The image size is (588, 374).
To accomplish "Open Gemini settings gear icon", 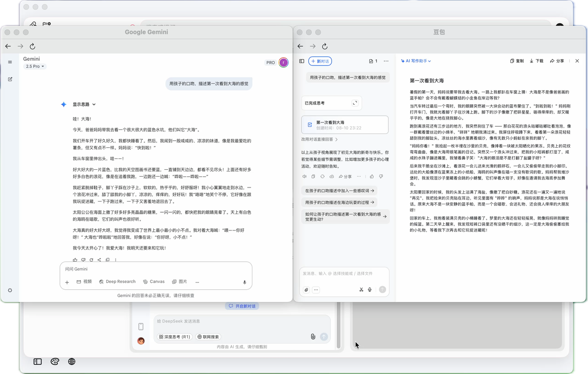I will click(x=10, y=290).
